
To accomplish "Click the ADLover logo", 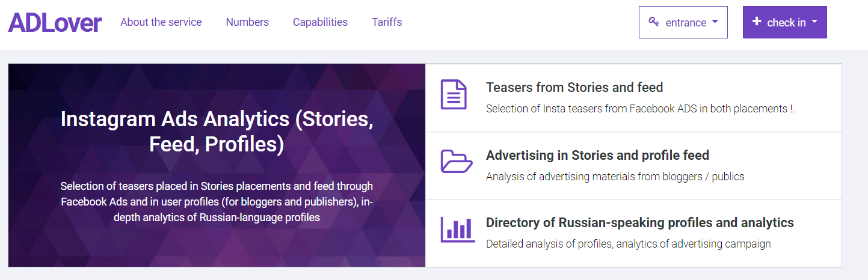I will click(x=55, y=23).
